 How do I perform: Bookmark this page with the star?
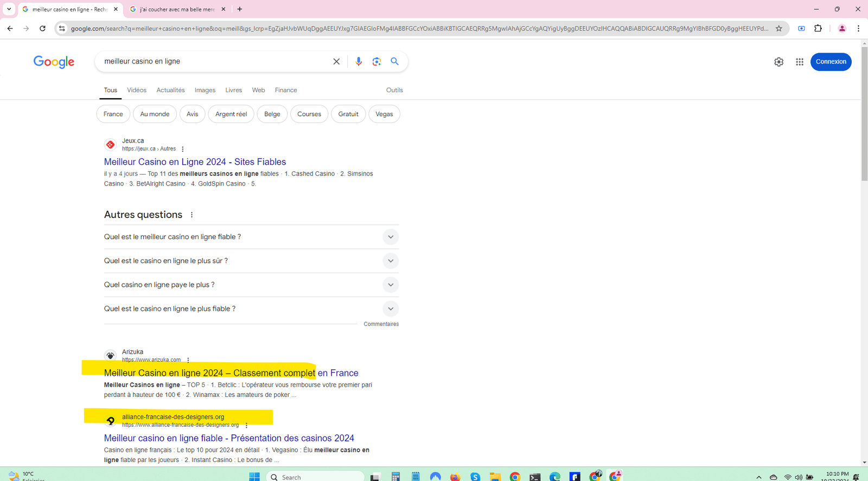pyautogui.click(x=779, y=28)
